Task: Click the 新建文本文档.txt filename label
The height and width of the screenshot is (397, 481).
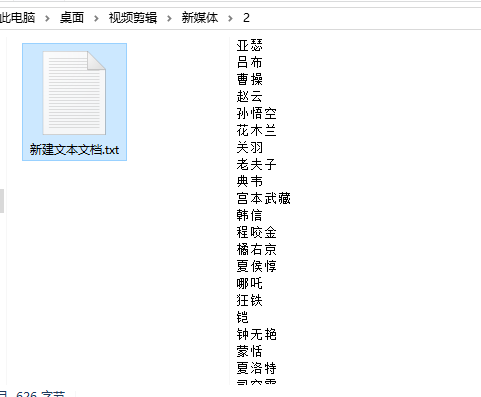Action: 74,150
